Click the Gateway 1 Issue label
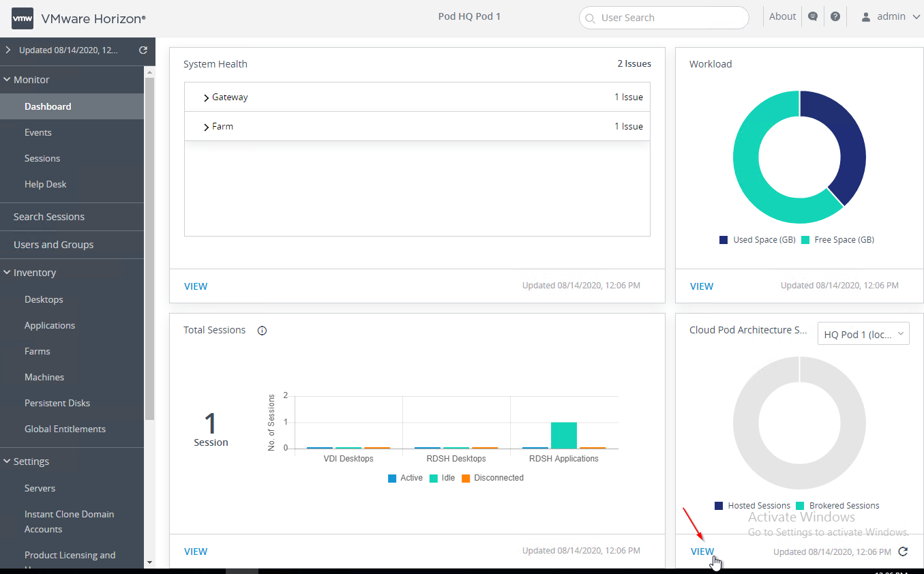924x574 pixels. point(629,97)
